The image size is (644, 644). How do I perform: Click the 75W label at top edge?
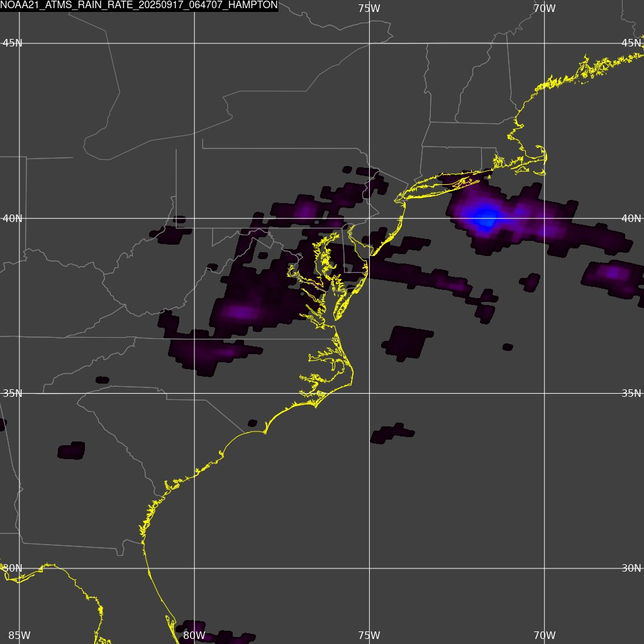(369, 8)
